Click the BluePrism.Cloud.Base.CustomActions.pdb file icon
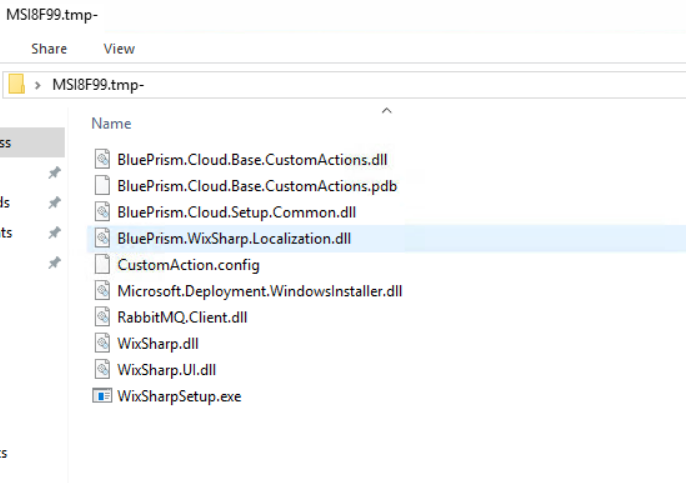Image resolution: width=686 pixels, height=484 pixels. coord(102,186)
